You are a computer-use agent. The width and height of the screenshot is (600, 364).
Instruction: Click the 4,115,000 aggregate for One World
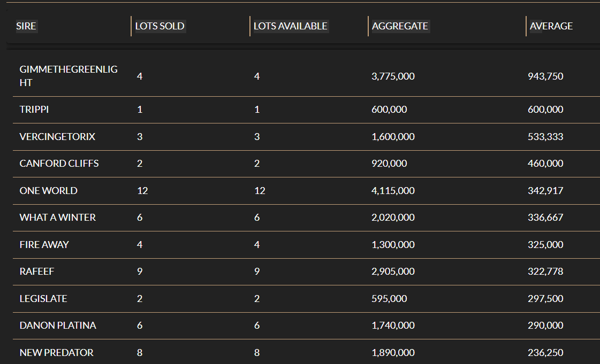pos(393,191)
